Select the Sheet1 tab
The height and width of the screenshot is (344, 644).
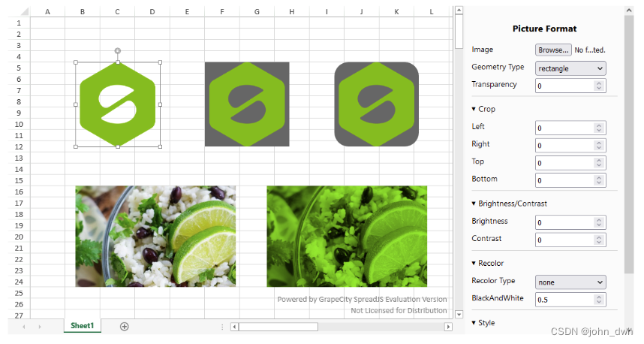[82, 325]
